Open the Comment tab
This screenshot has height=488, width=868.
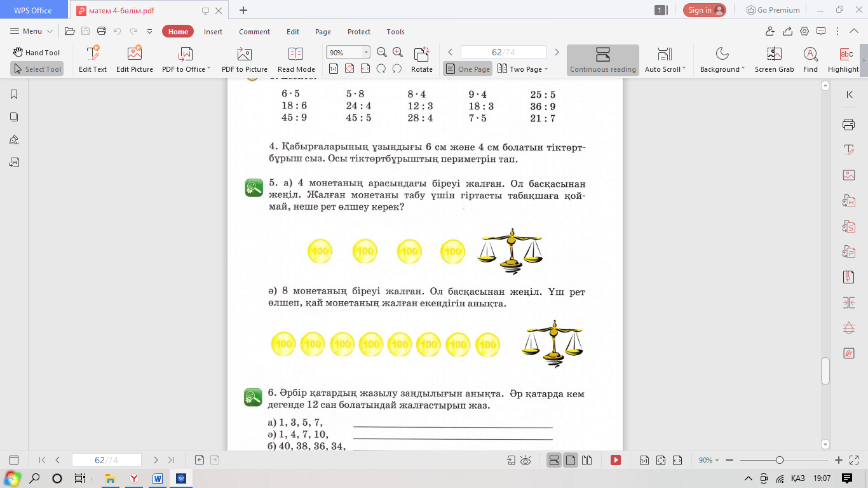tap(254, 32)
